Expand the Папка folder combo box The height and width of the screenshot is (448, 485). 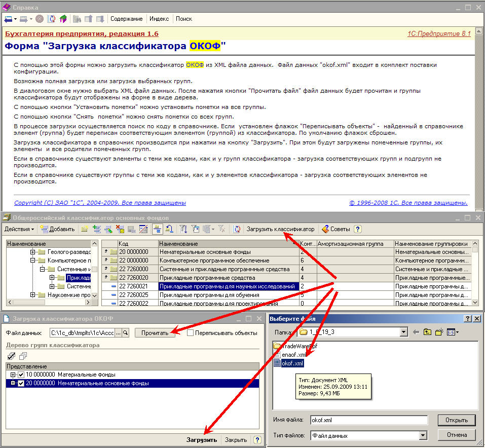tap(403, 332)
